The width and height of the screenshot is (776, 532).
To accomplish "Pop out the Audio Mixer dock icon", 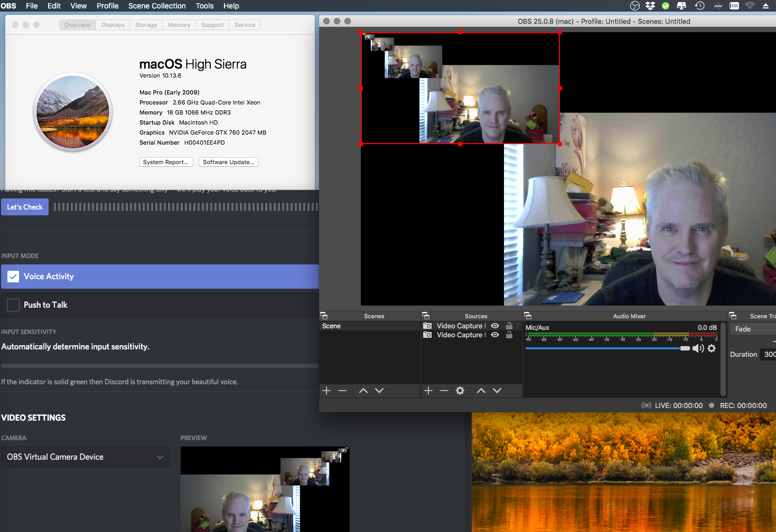I will (528, 316).
